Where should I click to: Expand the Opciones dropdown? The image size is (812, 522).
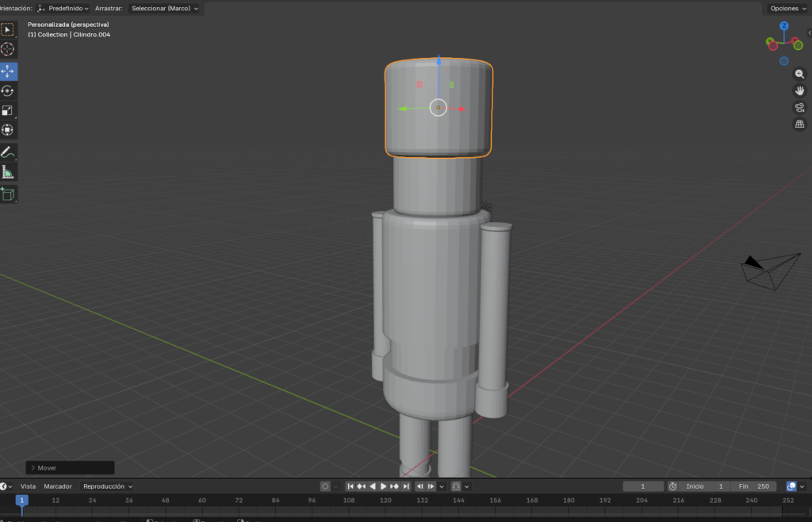(787, 8)
